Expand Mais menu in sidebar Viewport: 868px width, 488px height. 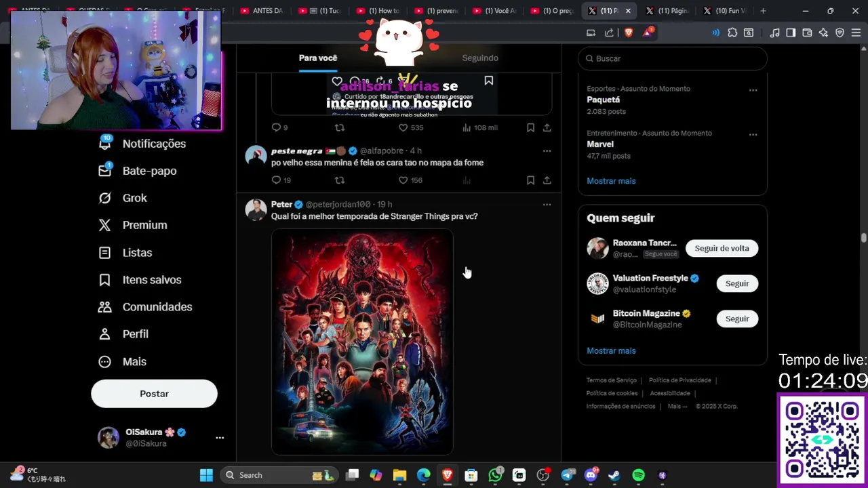click(122, 362)
